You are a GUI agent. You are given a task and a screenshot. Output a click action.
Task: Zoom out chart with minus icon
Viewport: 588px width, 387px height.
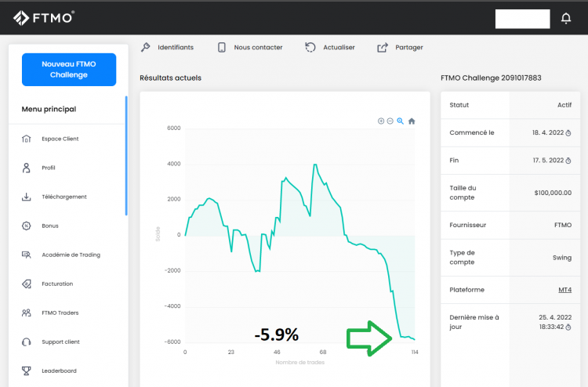pyautogui.click(x=390, y=121)
